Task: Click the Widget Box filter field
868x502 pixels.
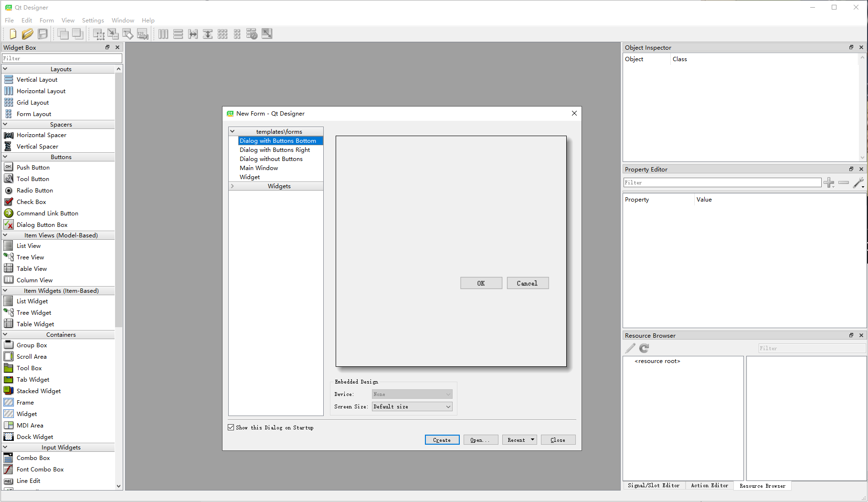Action: tap(62, 58)
